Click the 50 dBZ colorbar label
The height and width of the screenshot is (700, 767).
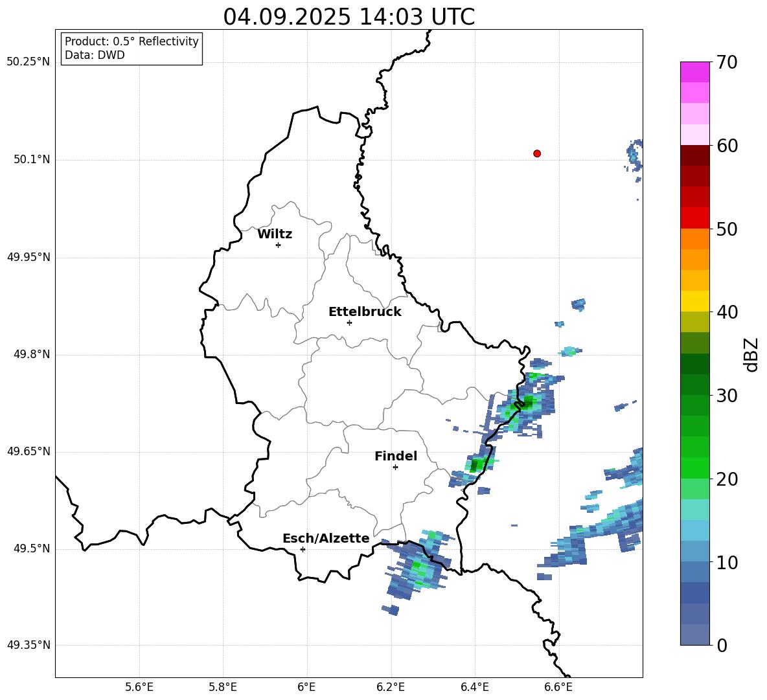tap(727, 229)
